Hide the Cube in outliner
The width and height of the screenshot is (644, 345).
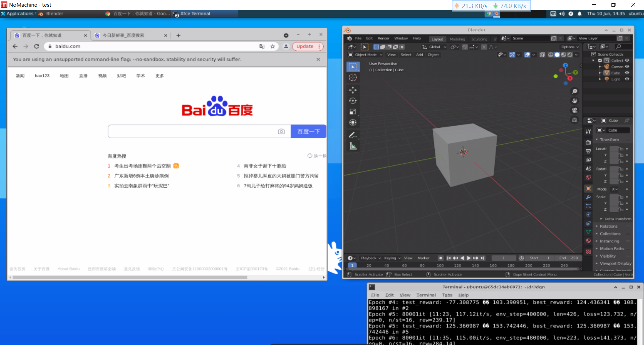627,73
